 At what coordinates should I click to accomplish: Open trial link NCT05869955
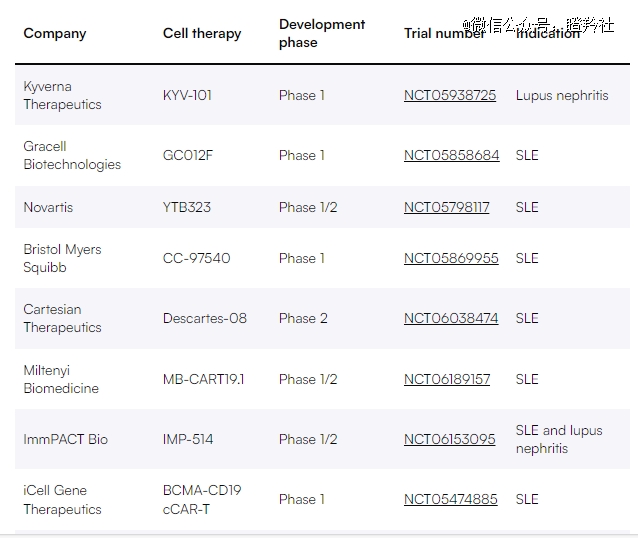coord(451,258)
